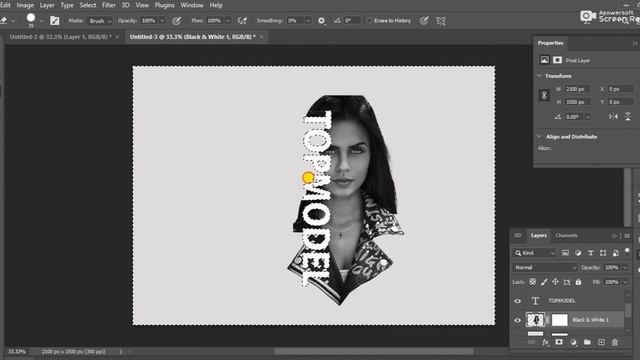Open the Smoothing percentage dropdown
Screen dimensions: 640x360
coord(308,21)
